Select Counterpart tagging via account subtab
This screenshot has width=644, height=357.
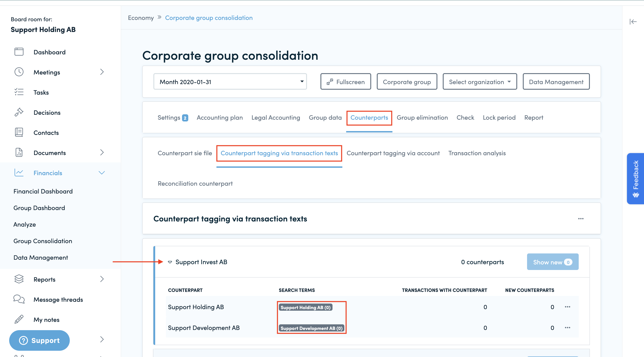(x=393, y=153)
